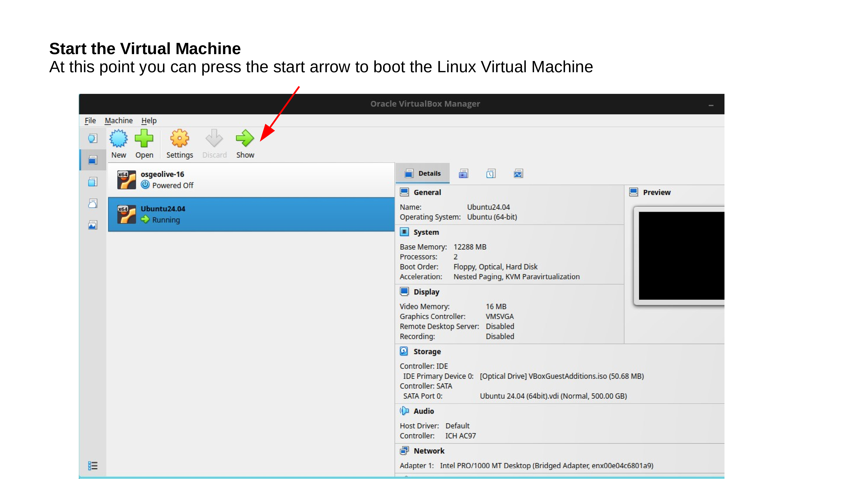
Task: Click the Display section heading
Action: 426,292
